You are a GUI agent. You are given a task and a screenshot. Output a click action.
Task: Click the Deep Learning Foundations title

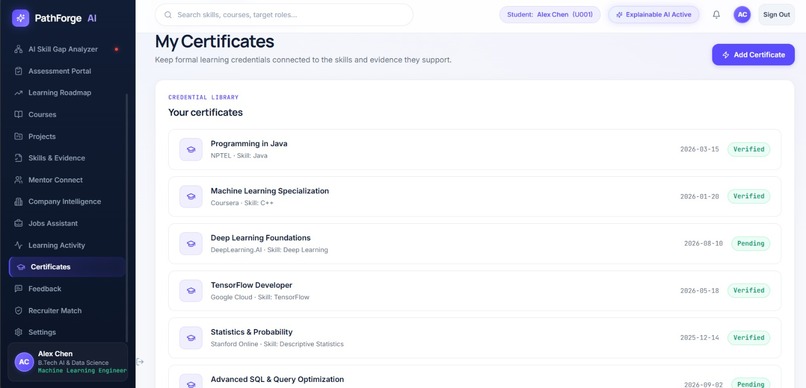tap(260, 238)
